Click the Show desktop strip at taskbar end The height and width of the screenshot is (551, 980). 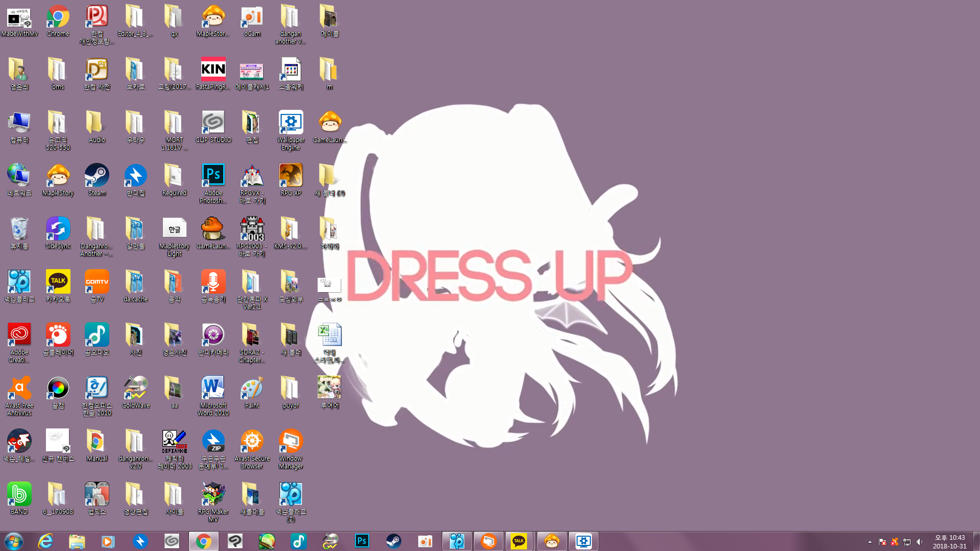[976, 541]
